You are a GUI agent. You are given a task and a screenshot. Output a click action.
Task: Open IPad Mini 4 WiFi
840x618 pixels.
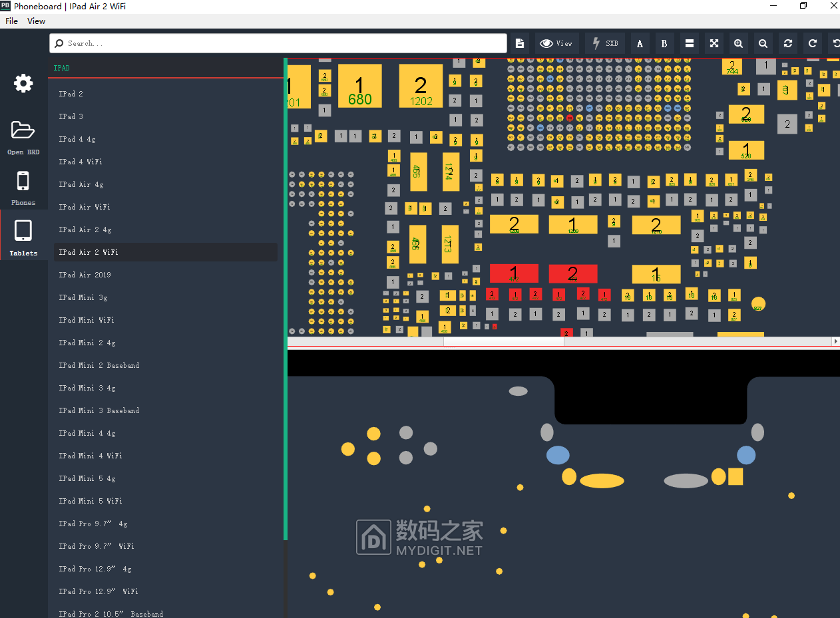coord(166,456)
